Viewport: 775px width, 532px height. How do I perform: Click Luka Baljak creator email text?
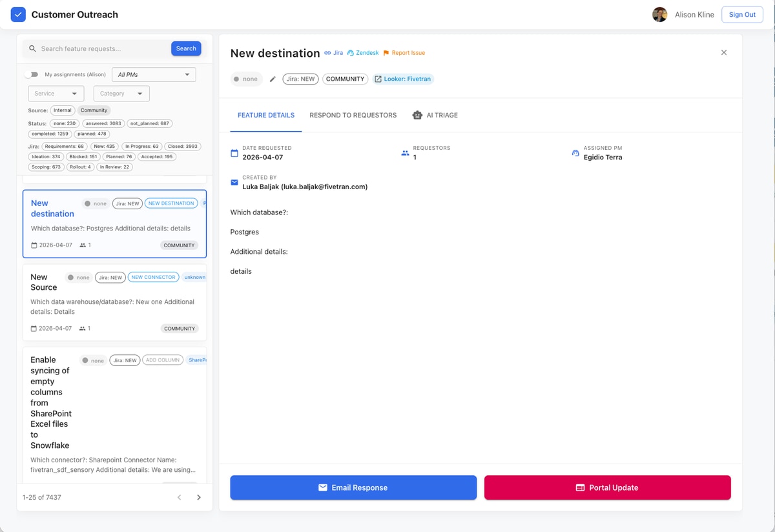point(305,187)
